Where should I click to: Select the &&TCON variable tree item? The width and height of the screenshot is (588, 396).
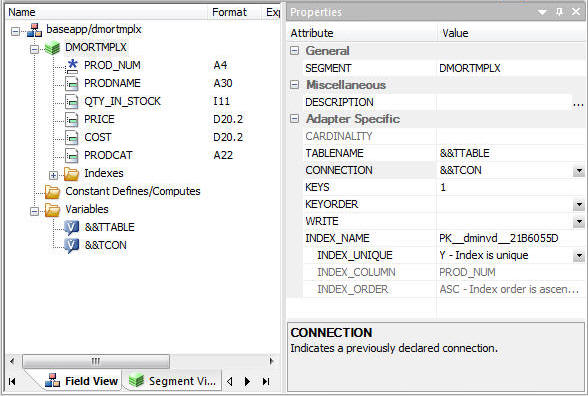click(x=106, y=245)
